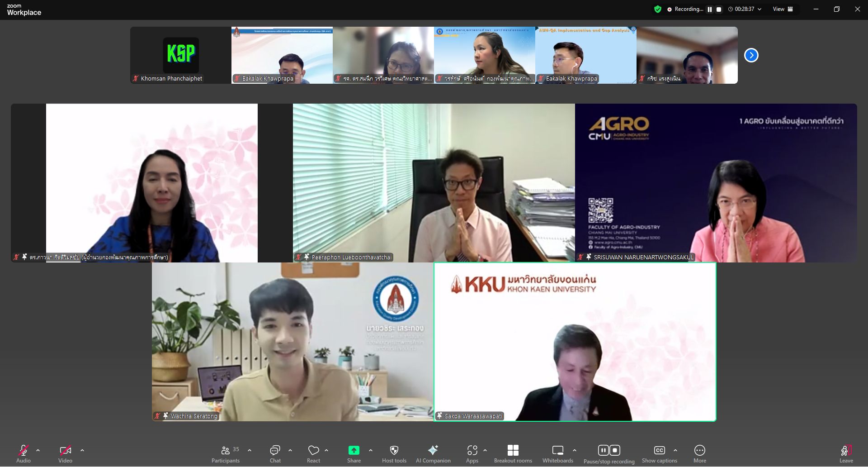
Task: Expand video options arrow next to Video
Action: 82,450
